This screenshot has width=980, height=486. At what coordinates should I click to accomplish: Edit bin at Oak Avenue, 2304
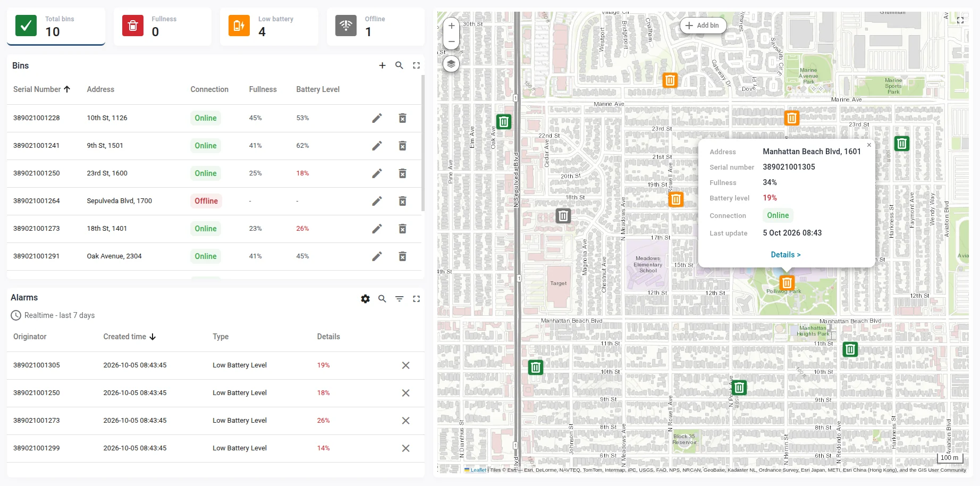point(377,256)
